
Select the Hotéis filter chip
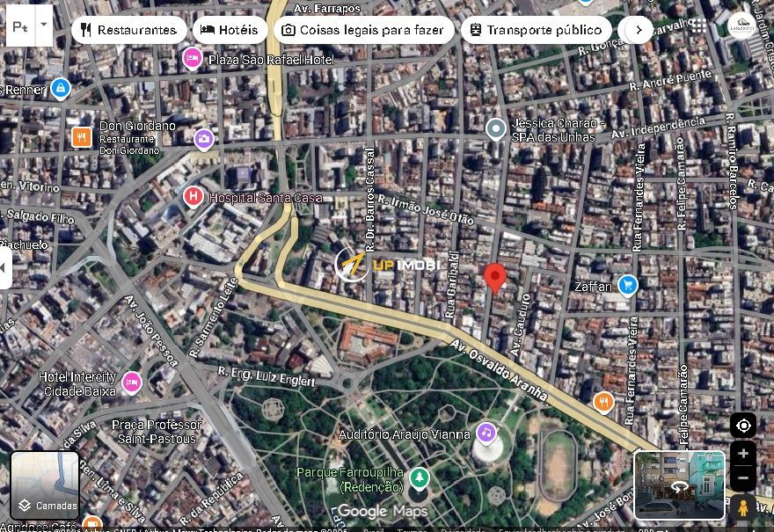pos(229,30)
